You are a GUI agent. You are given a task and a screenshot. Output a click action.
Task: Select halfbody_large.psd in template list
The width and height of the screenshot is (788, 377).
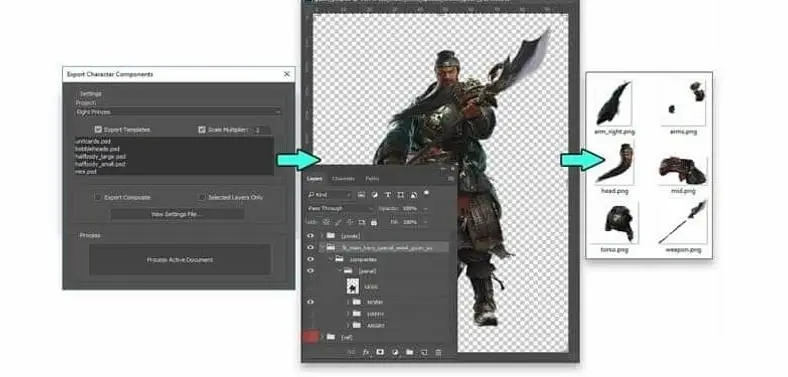coord(100,156)
